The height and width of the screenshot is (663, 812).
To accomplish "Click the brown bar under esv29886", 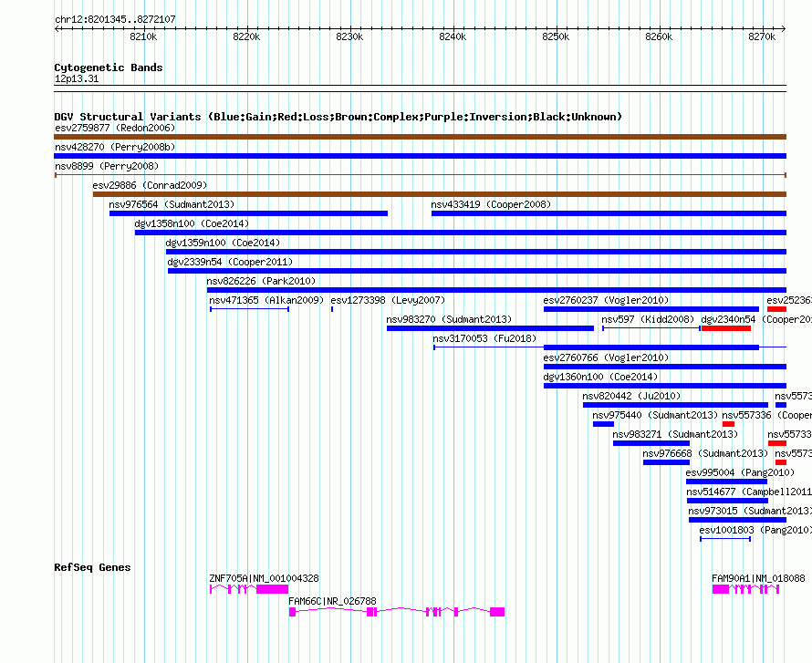I will pos(440,194).
